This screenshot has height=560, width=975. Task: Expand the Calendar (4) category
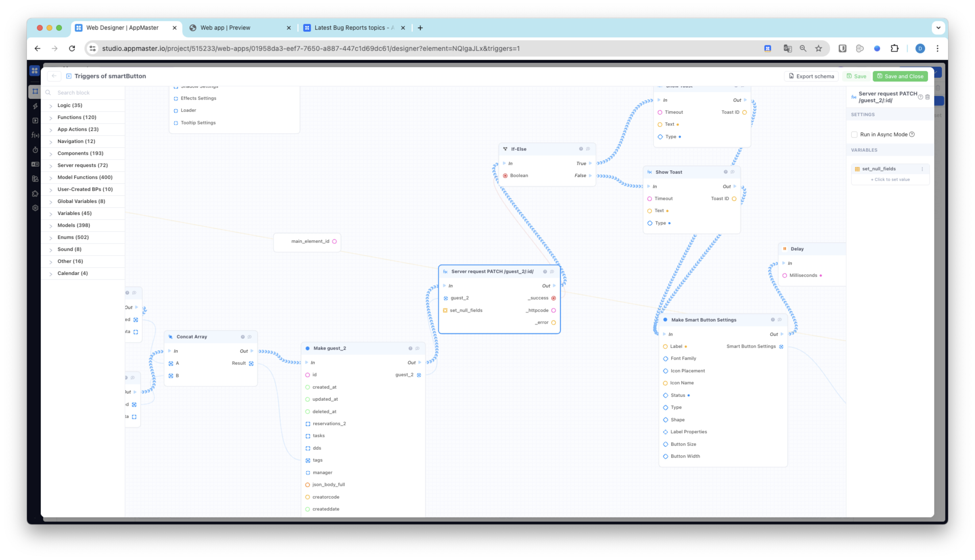83,273
